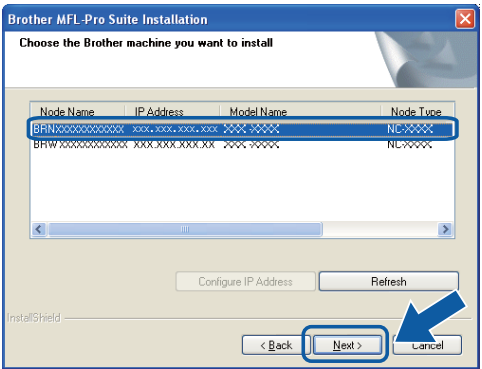Screen dimensions: 482x369
Task: Sort by Model Name column header
Action: (258, 112)
